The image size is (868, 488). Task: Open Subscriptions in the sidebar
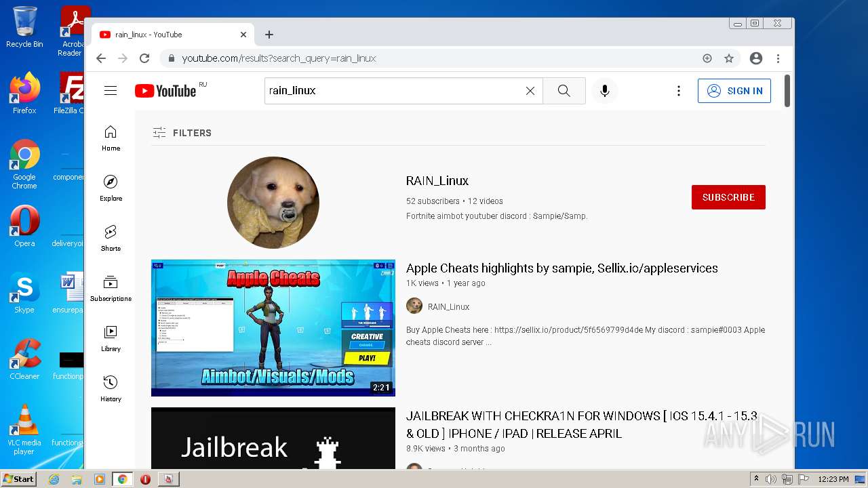pos(111,289)
